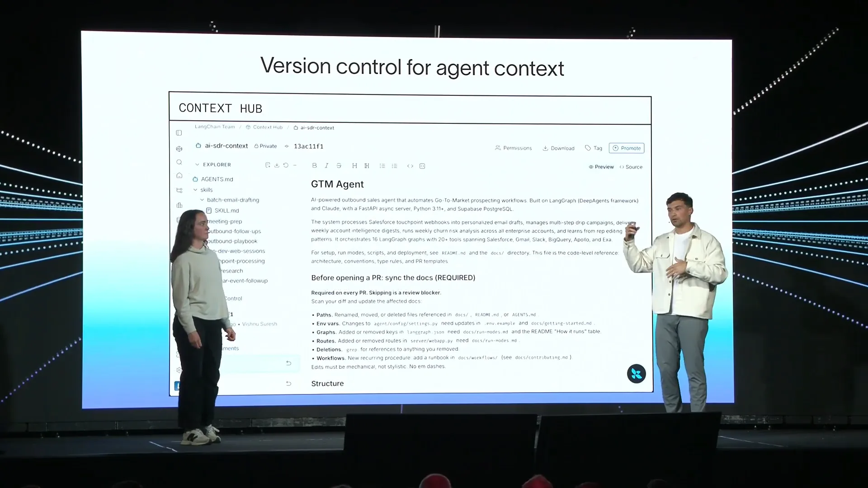Click the 'Before opening a PR' heading
The width and height of the screenshot is (868, 488).
393,277
